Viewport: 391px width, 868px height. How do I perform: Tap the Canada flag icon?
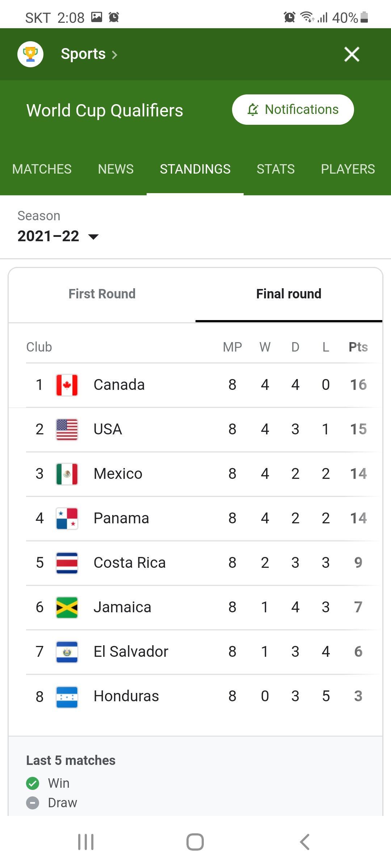pyautogui.click(x=67, y=385)
